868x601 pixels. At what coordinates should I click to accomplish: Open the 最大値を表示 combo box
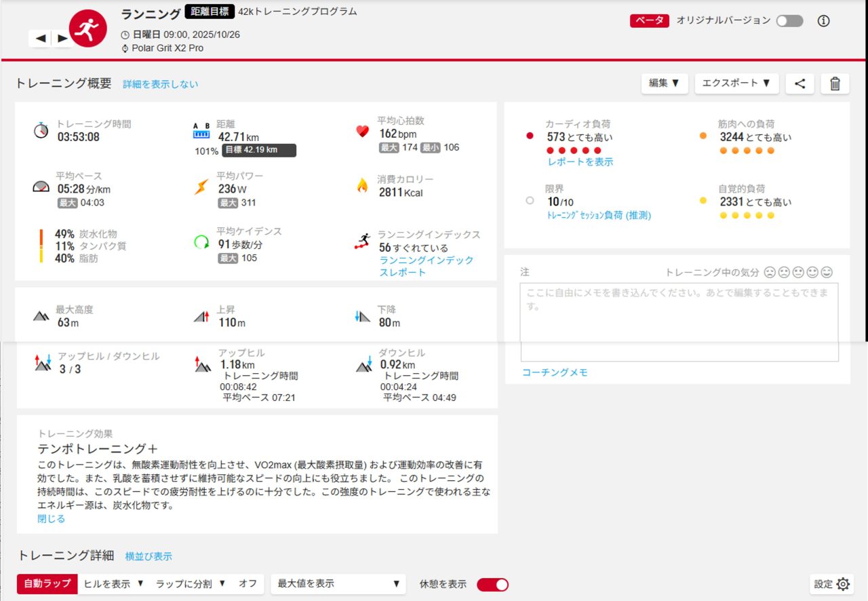point(338,584)
